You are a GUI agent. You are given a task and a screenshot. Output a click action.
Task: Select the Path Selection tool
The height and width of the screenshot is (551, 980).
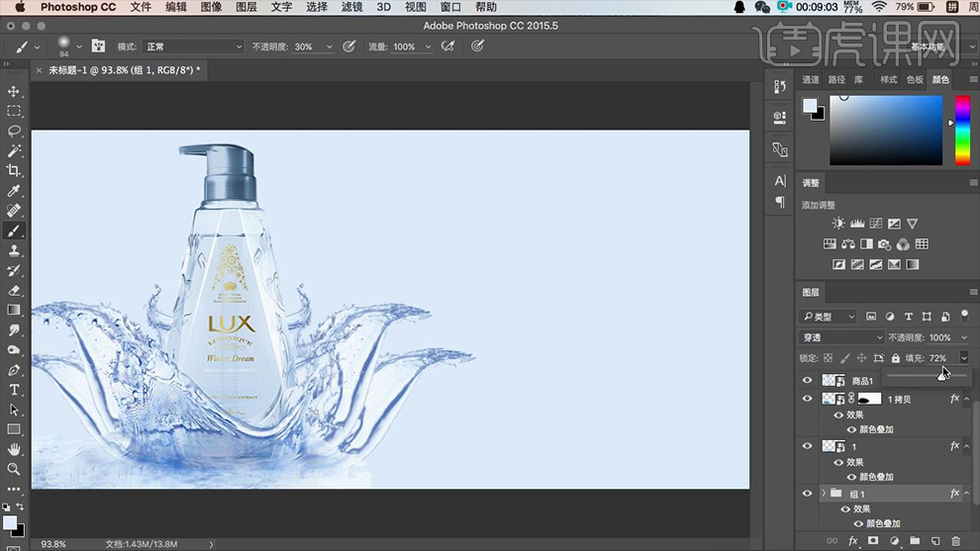[14, 410]
